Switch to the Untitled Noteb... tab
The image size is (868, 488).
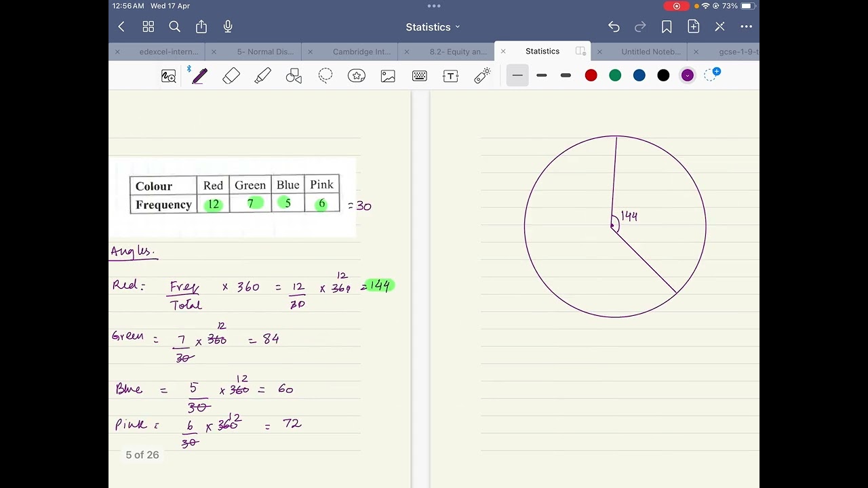(x=651, y=52)
